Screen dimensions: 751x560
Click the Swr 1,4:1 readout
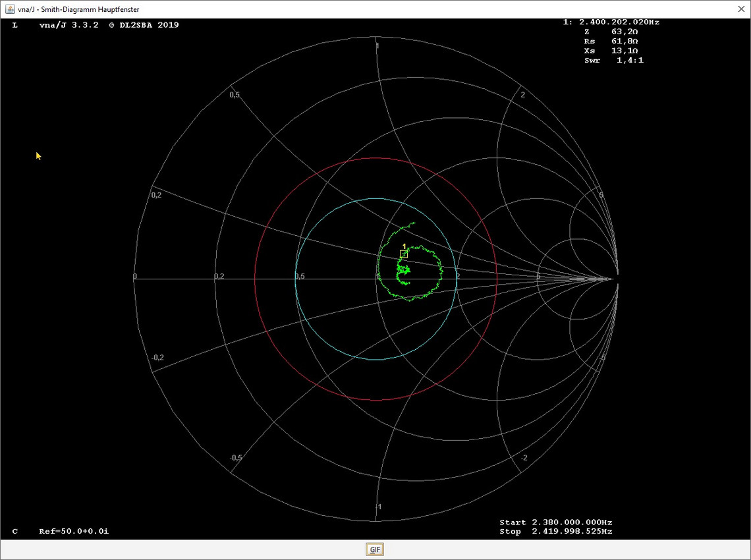tap(614, 61)
